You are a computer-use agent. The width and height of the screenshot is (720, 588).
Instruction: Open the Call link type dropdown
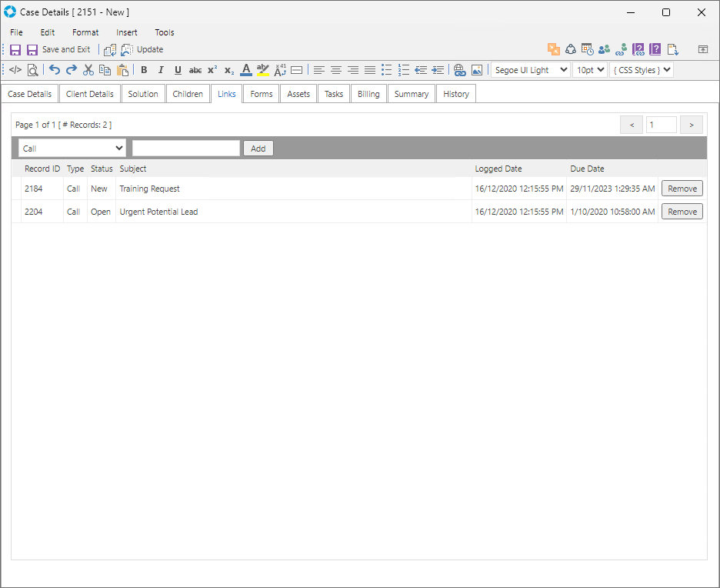tap(72, 149)
